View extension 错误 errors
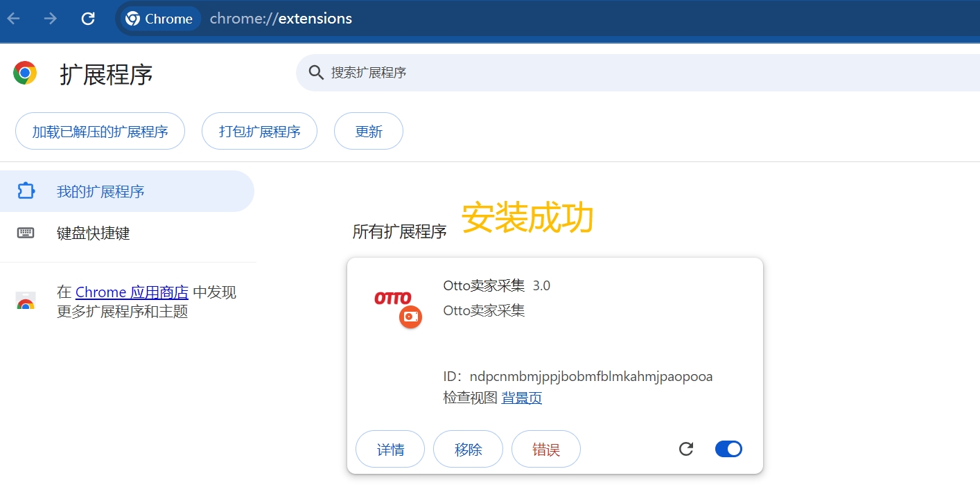The height and width of the screenshot is (487, 980). pyautogui.click(x=546, y=449)
